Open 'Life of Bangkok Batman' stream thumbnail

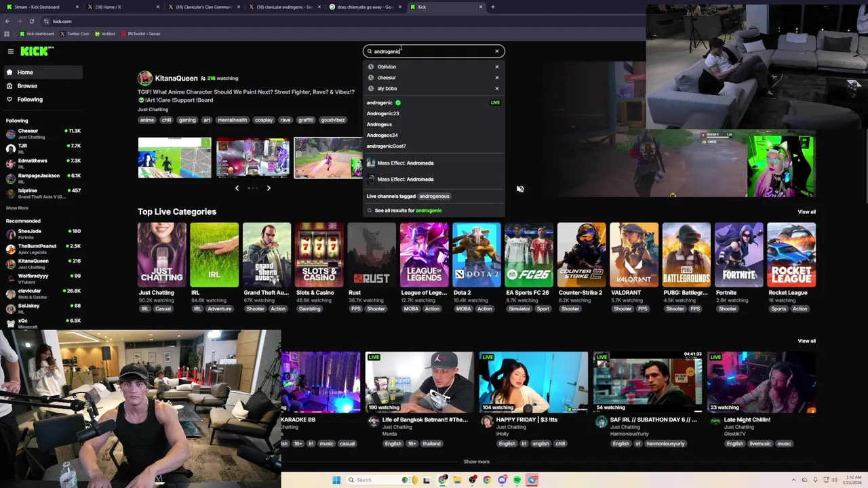point(420,382)
